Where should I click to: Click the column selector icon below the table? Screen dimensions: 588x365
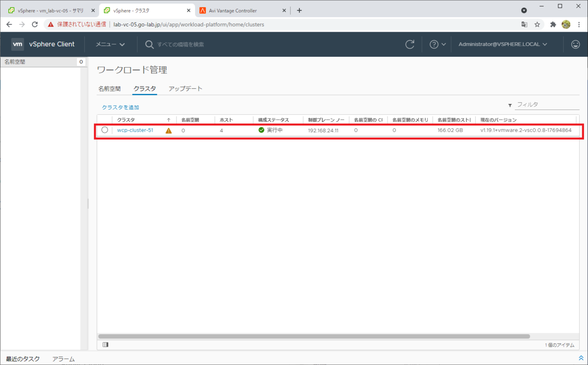[105, 344]
